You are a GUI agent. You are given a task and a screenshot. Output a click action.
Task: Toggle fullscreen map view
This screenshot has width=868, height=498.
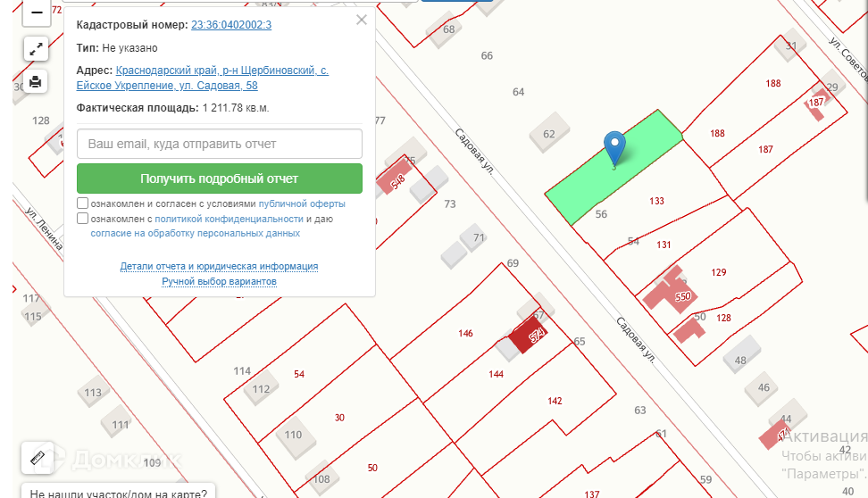36,49
